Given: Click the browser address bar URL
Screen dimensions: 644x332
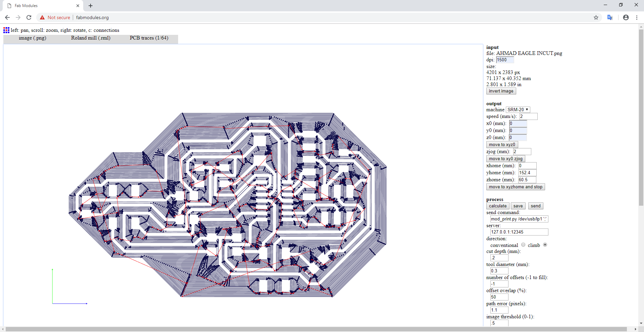Looking at the screenshot, I should (92, 17).
